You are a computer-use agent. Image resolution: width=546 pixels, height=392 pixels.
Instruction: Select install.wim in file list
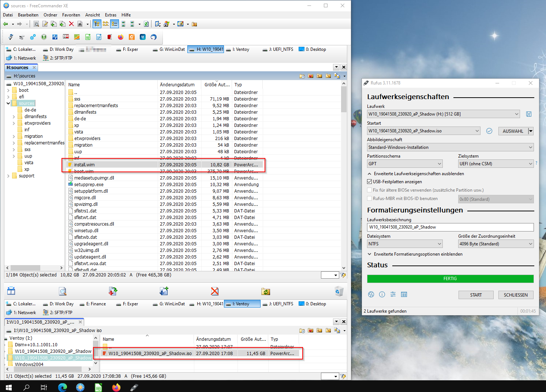coord(165,165)
